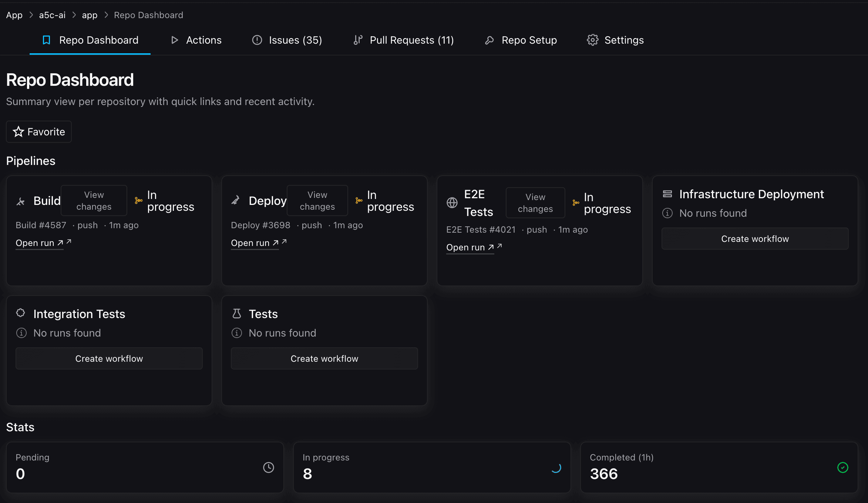Viewport: 868px width, 503px height.
Task: View changes for the Build pipeline
Action: pyautogui.click(x=94, y=200)
